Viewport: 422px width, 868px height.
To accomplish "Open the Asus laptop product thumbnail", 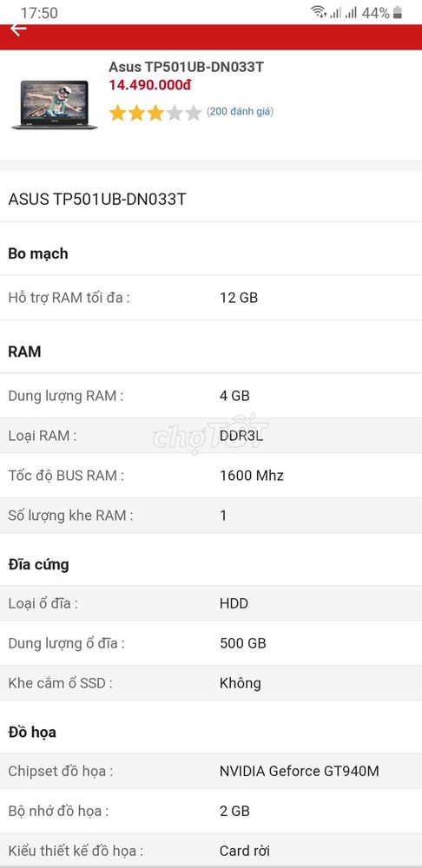I will coord(55,105).
